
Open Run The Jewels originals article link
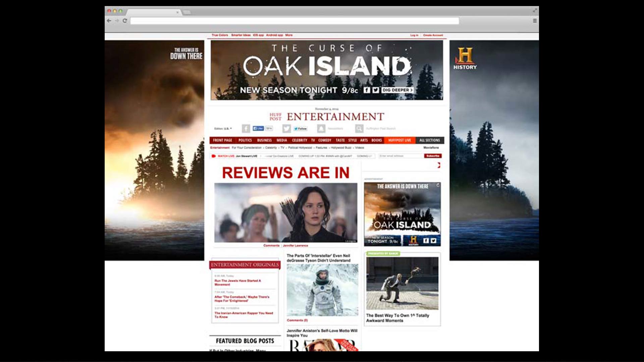pos(238,283)
